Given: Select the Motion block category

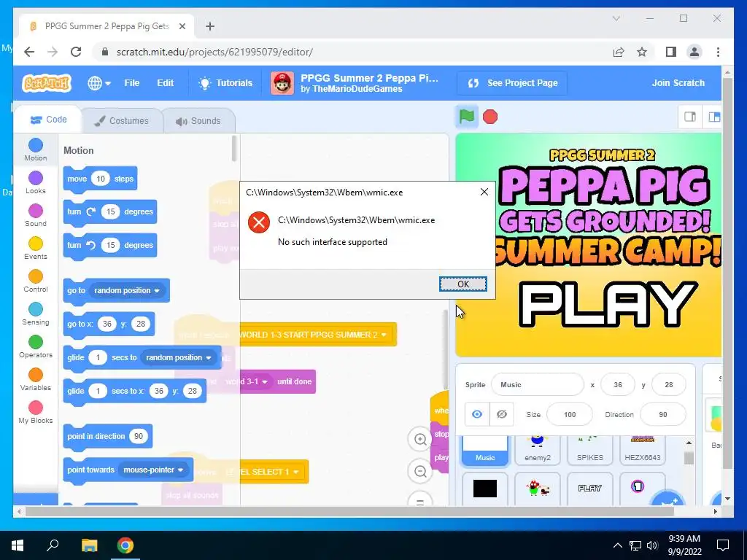Looking at the screenshot, I should click(x=36, y=149).
